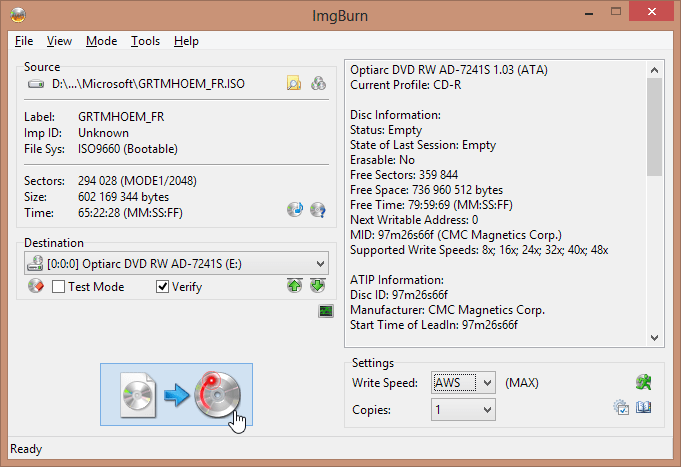Click the disc info scrollbar up arrow

tap(655, 70)
